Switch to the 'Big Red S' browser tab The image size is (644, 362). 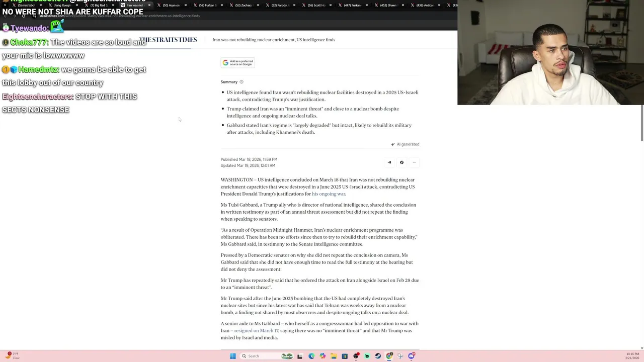tap(99, 5)
